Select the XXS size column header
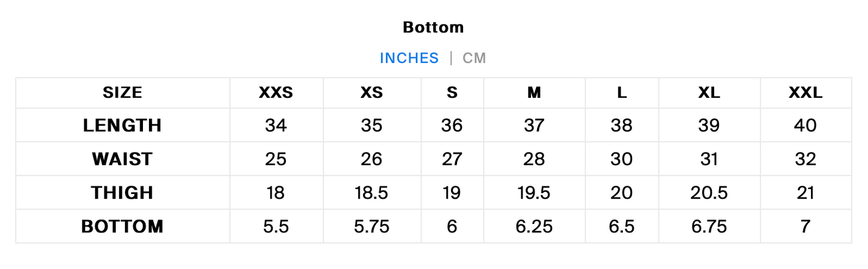Screen dimensions: 868x269 (x=276, y=92)
